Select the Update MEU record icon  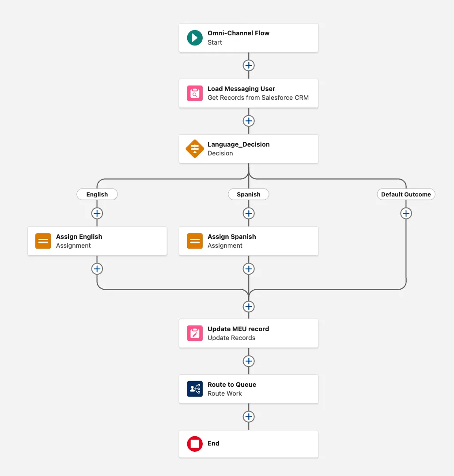pos(195,333)
